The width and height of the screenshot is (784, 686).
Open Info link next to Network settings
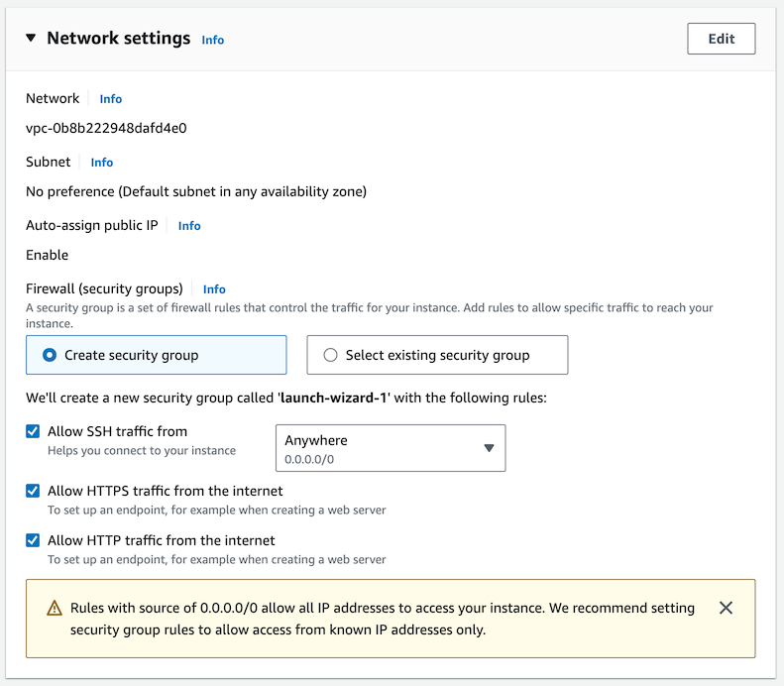pyautogui.click(x=212, y=40)
